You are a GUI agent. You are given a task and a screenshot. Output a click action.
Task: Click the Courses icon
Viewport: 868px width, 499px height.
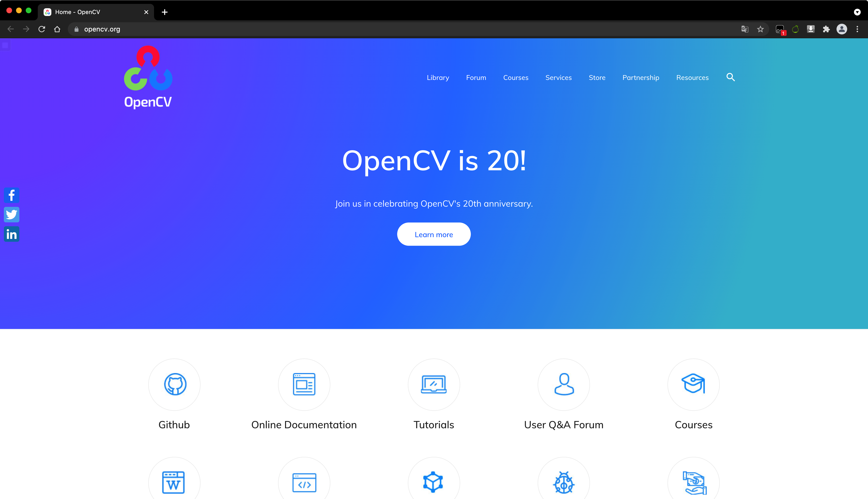click(x=693, y=383)
